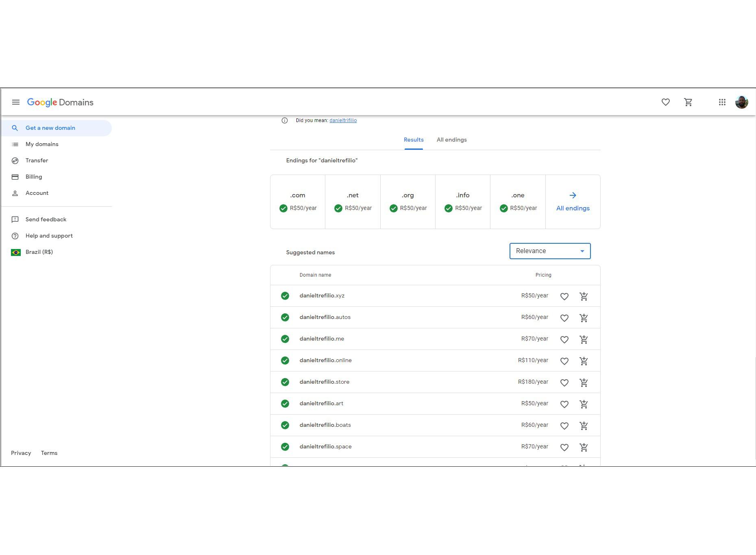Screen dimensions: 756x555
Task: Favorite danieltrefilio.space with heart
Action: click(x=564, y=448)
